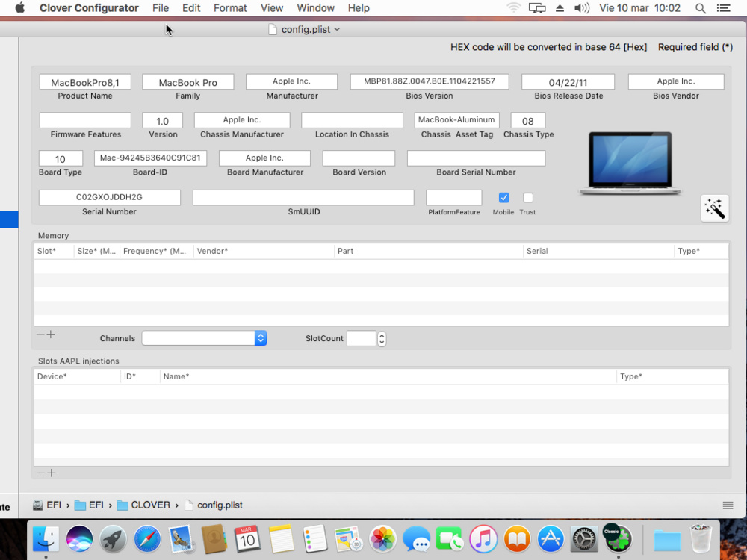Open the Apple menu

20,8
